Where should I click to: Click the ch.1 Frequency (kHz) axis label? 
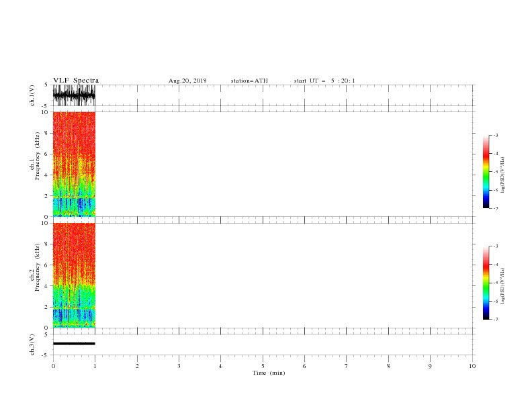35,156
